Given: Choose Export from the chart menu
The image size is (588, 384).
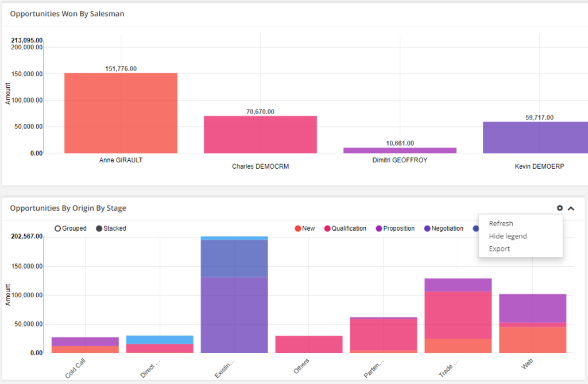Looking at the screenshot, I should click(499, 249).
